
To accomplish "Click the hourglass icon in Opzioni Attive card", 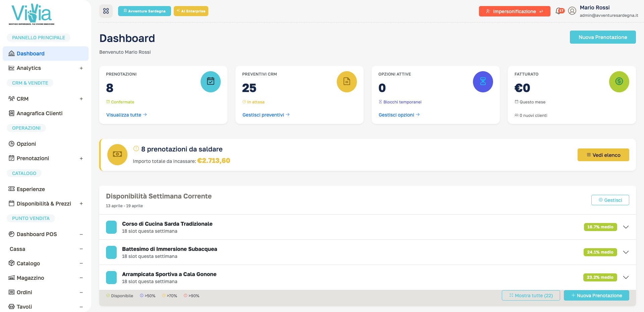I will tap(483, 82).
